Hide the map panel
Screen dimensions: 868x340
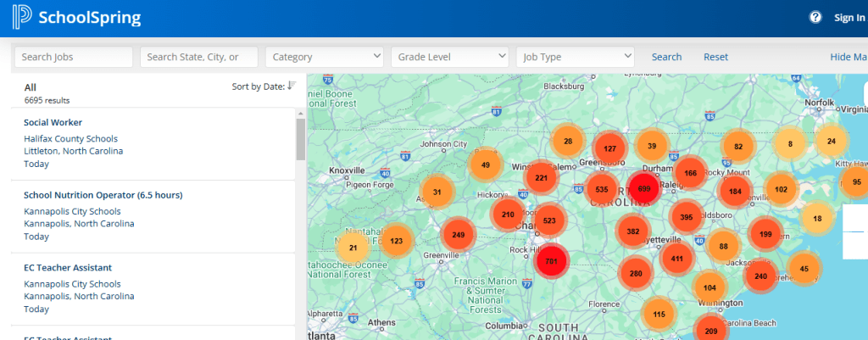(848, 57)
